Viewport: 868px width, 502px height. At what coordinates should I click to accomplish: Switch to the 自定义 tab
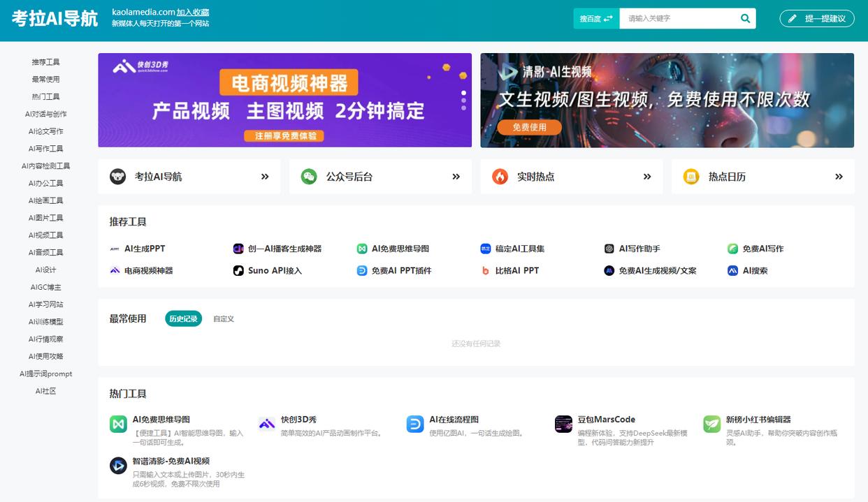click(224, 318)
